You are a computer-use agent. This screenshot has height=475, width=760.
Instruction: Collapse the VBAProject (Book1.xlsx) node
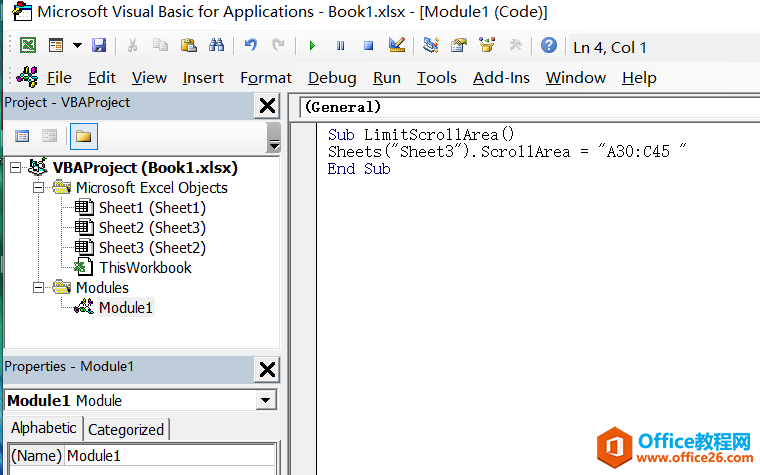click(x=16, y=168)
